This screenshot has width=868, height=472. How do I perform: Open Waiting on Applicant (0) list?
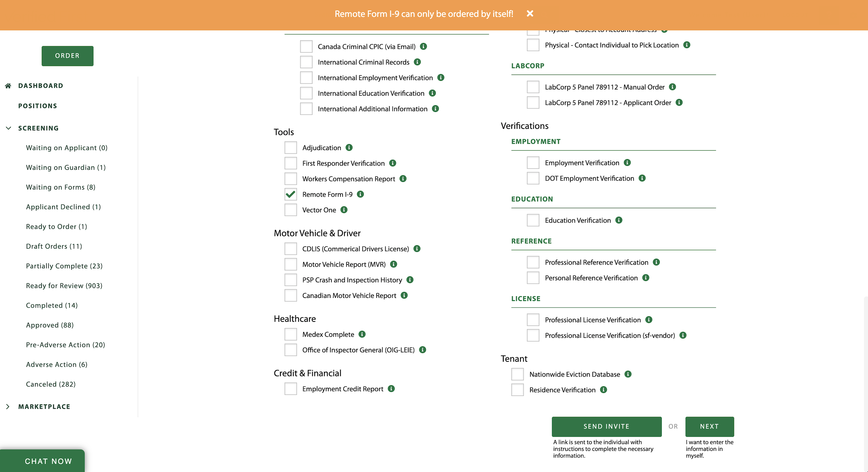67,148
